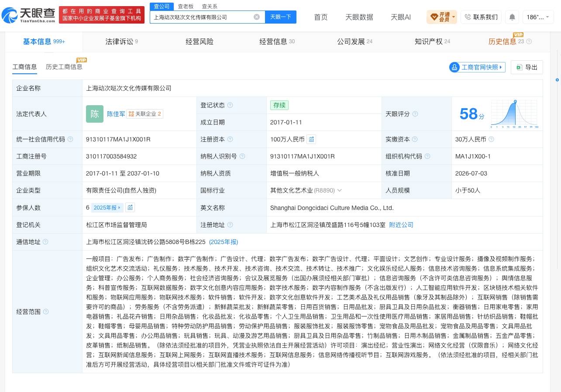Click help icon beside 通信地址

pos(46,242)
